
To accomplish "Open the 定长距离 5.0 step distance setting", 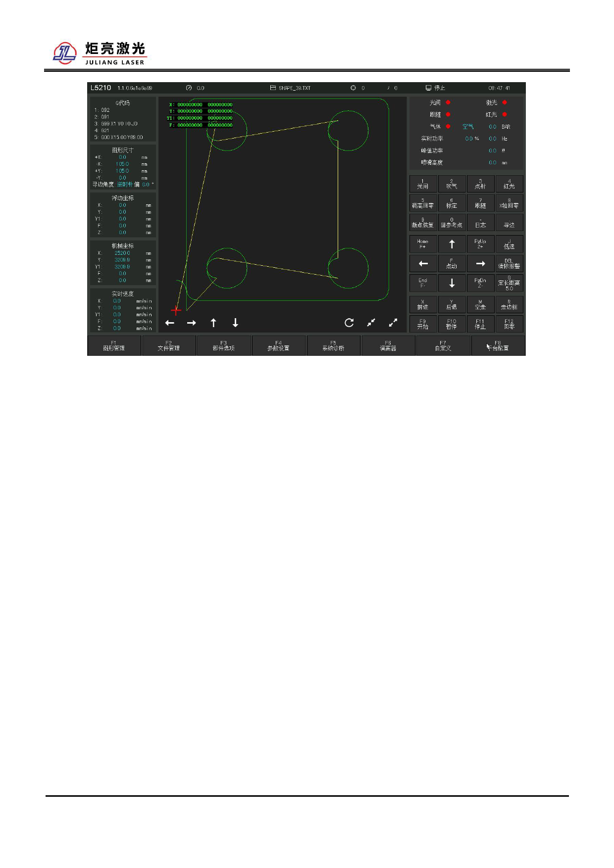I will click(x=509, y=284).
